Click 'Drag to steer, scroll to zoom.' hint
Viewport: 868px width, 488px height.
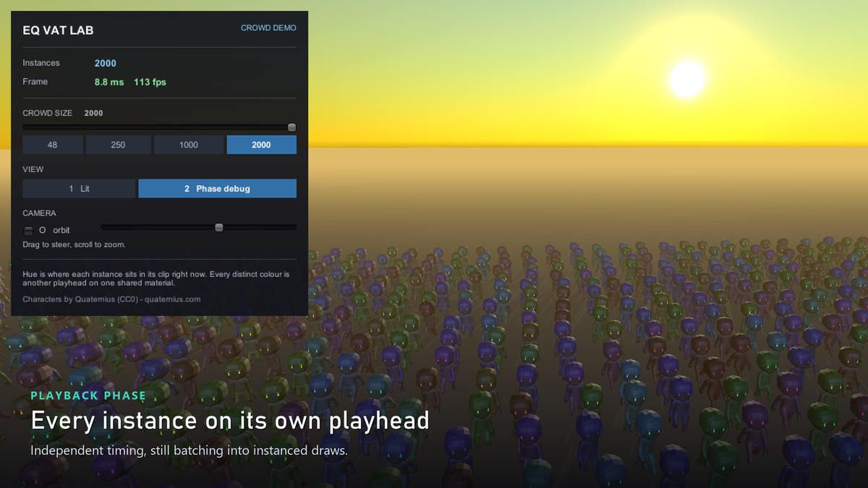74,244
